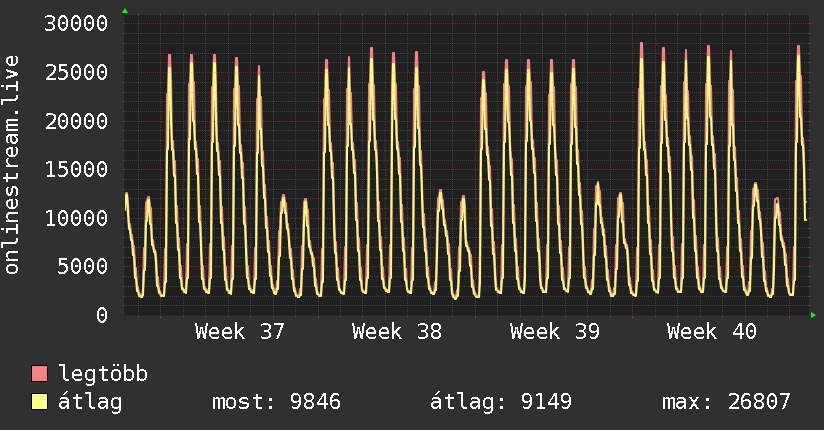Click the yellow átlag legend swatch
824x430 pixels.
tap(39, 402)
